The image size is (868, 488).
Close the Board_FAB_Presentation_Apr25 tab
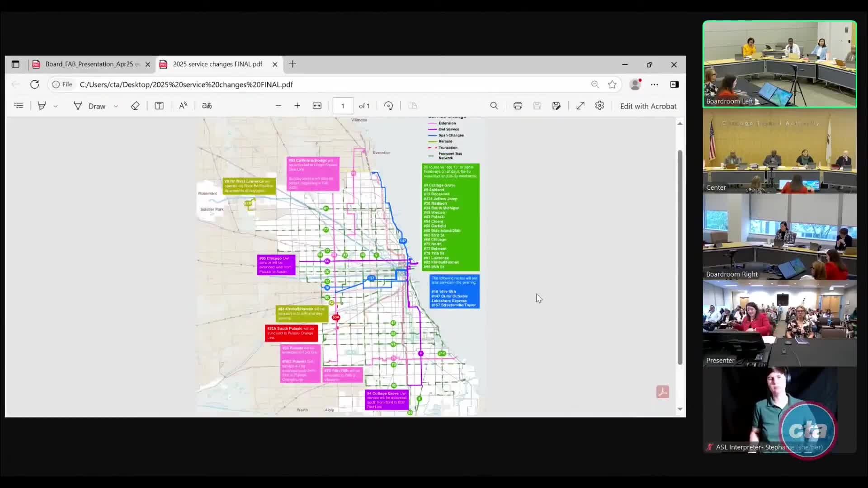148,65
